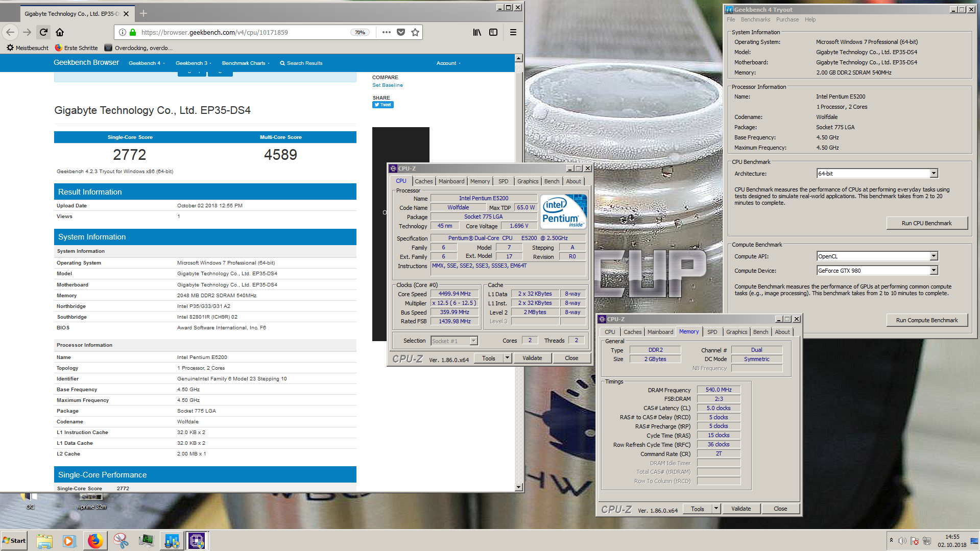980x551 pixels.
Task: Launch media player from taskbar
Action: tap(69, 541)
